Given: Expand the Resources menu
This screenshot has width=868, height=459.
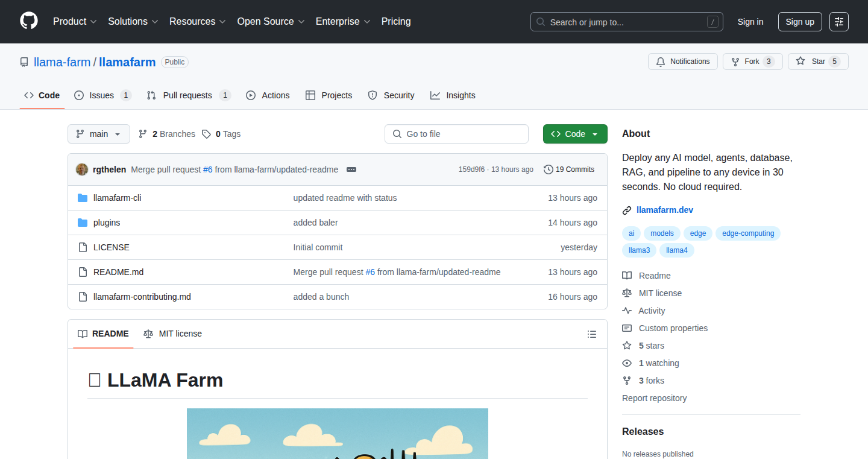Looking at the screenshot, I should [x=198, y=22].
